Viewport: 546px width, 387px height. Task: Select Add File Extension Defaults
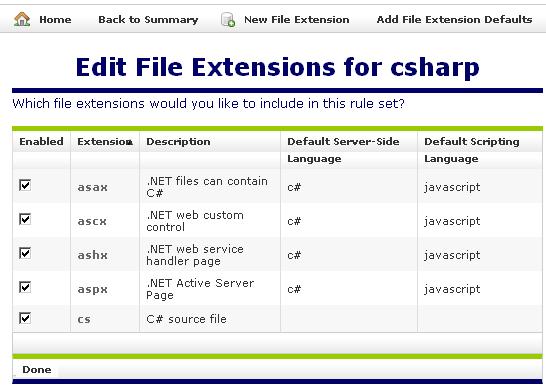click(x=454, y=20)
